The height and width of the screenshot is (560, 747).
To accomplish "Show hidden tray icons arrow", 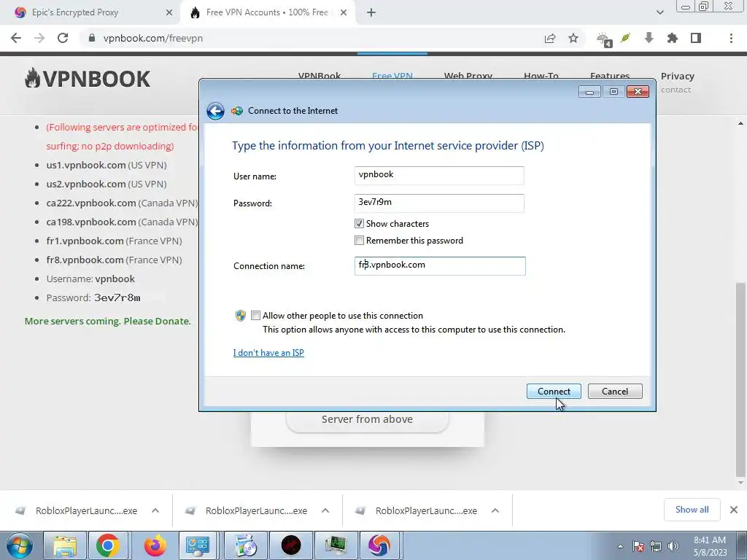I will [620, 547].
